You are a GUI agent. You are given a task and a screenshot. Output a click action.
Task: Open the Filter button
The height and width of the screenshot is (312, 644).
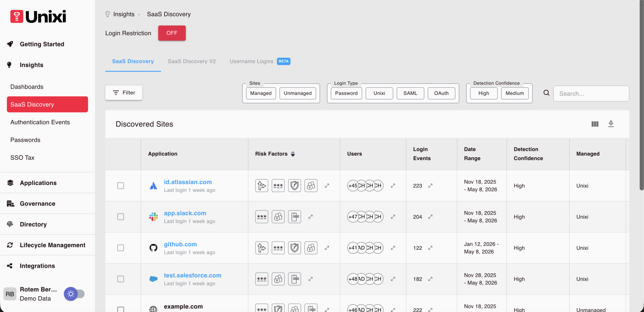[x=124, y=93]
